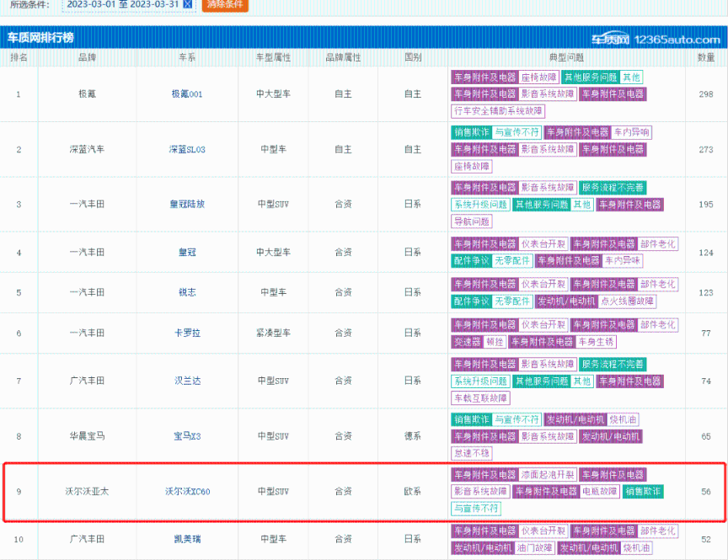Open the 沃尔沃XC60 series link
Viewport: 728px width, 560px height.
pos(188,491)
